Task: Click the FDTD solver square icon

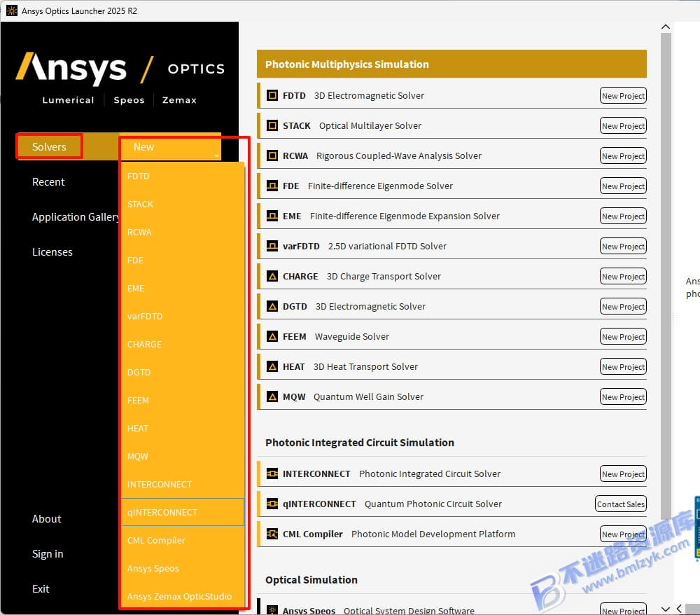Action: 272,95
